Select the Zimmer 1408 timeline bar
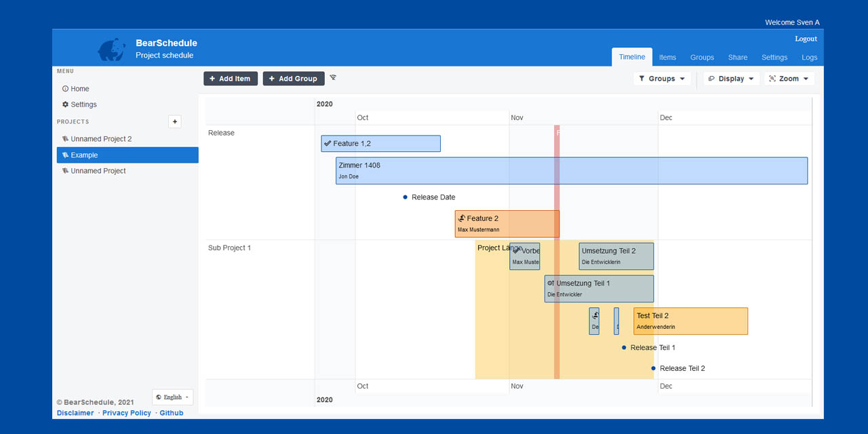 pyautogui.click(x=572, y=171)
